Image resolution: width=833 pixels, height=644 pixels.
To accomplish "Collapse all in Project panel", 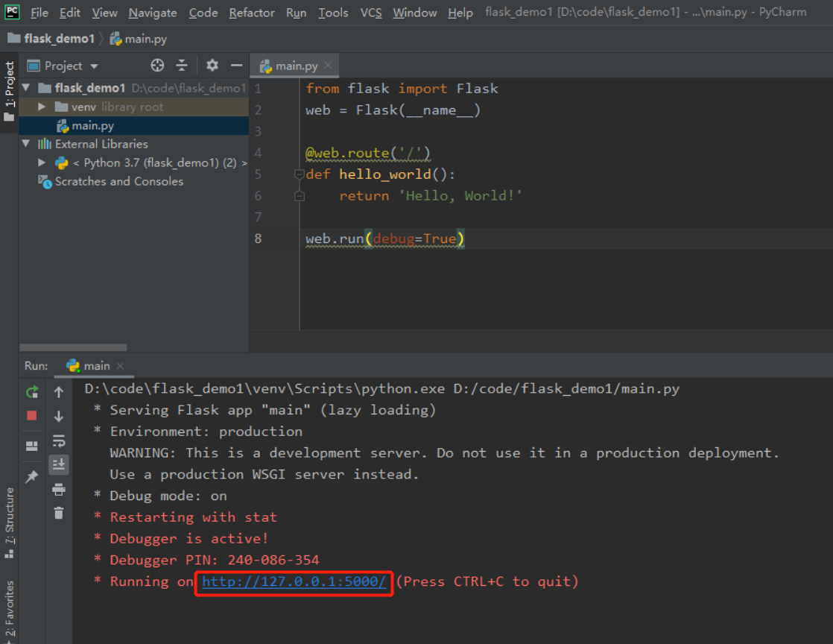I will click(x=182, y=66).
